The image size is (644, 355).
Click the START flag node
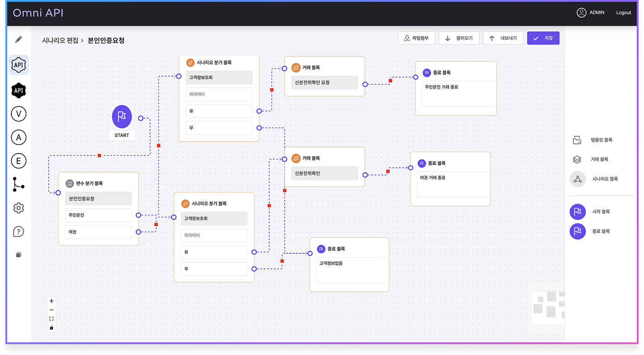[122, 116]
